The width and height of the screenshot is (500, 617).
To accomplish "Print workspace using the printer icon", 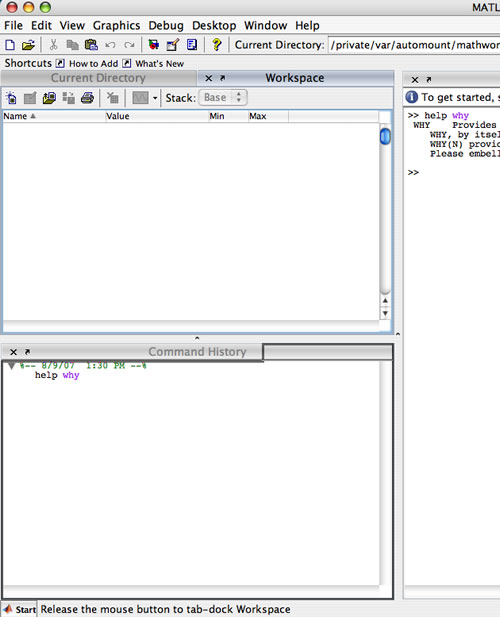I will [x=87, y=98].
